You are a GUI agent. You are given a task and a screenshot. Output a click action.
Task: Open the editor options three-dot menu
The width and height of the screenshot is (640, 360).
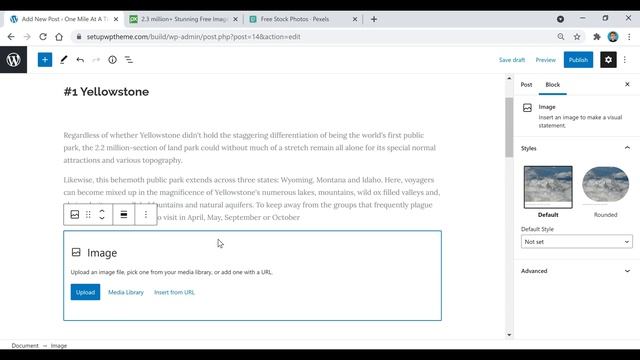625,60
